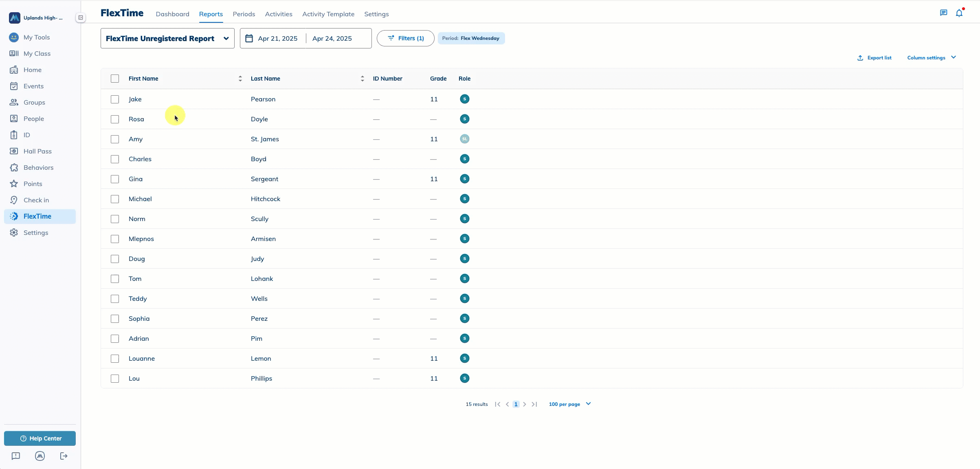Open the Activity Template tab
Screen dimensions: 980x469
click(328, 14)
